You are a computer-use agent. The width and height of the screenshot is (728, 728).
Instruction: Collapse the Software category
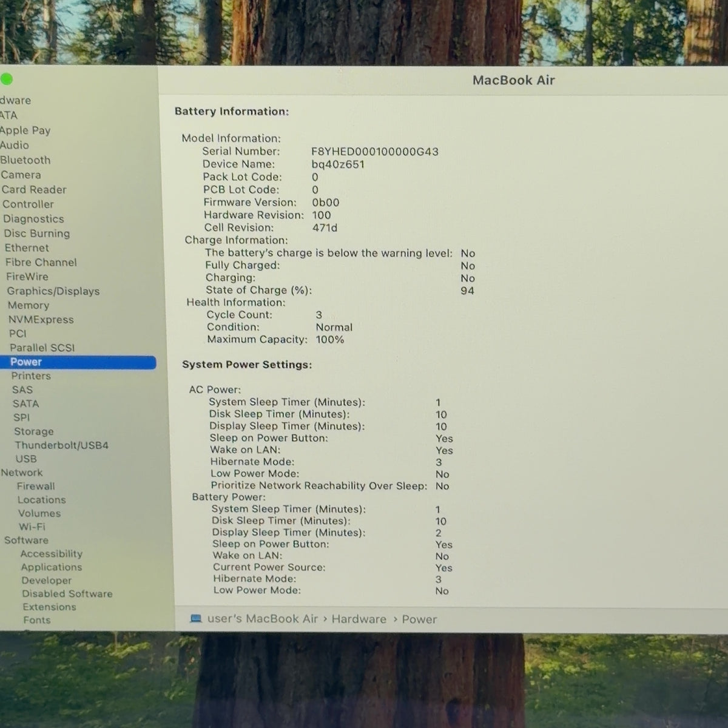26,540
